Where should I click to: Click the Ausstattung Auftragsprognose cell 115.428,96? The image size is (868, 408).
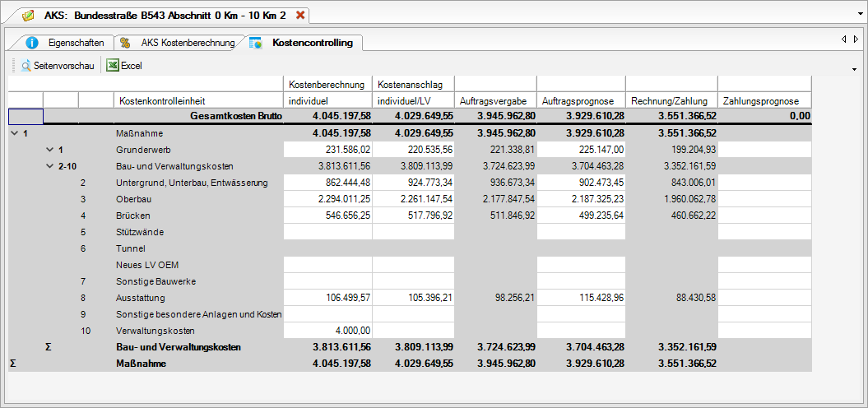click(x=581, y=298)
